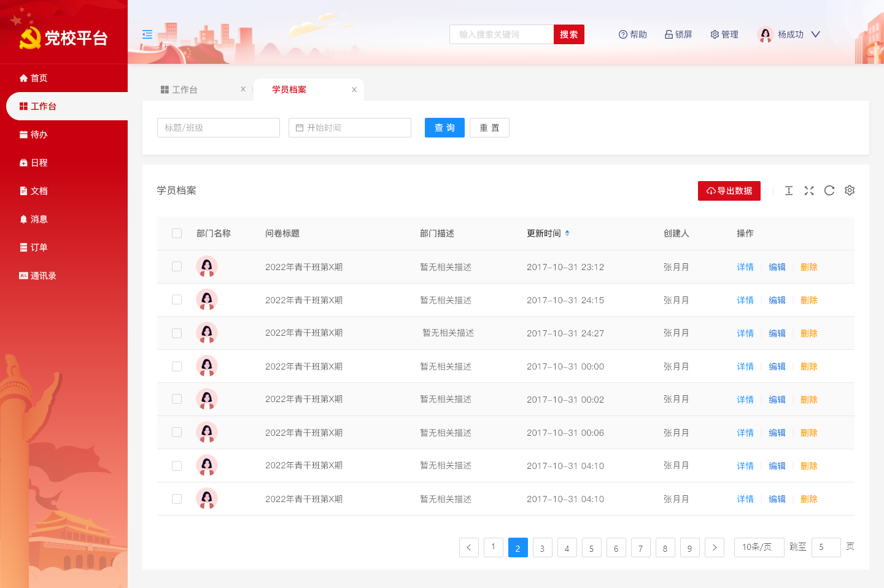884x588 pixels.
Task: Sort by 更新时间 column
Action: tap(567, 233)
